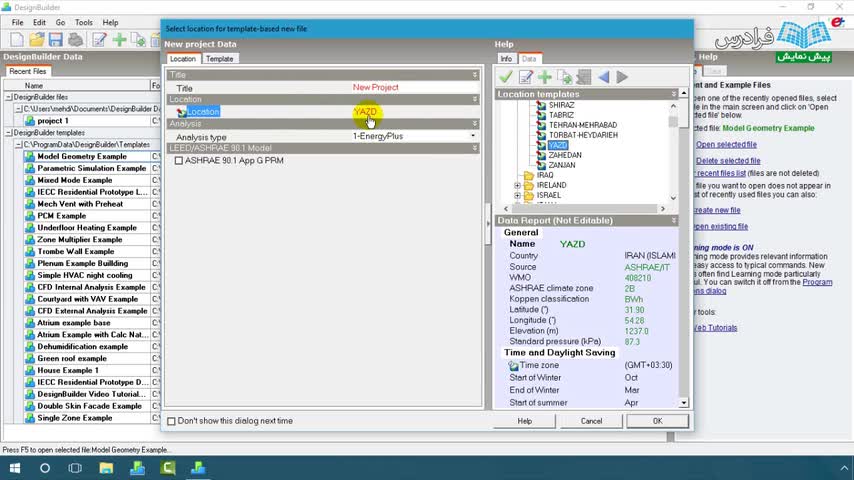
Task: Click the Cortana search circle on taskbar
Action: [45, 468]
